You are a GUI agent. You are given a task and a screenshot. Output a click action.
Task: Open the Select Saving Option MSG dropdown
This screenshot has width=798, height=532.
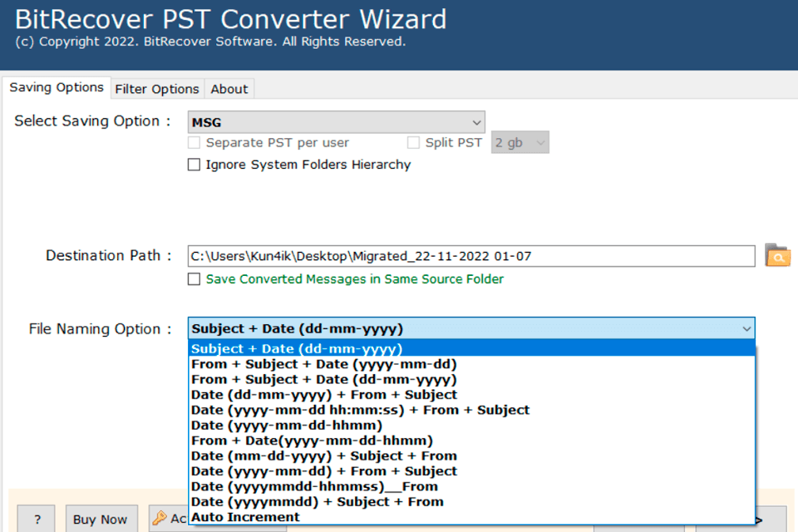[x=337, y=122]
